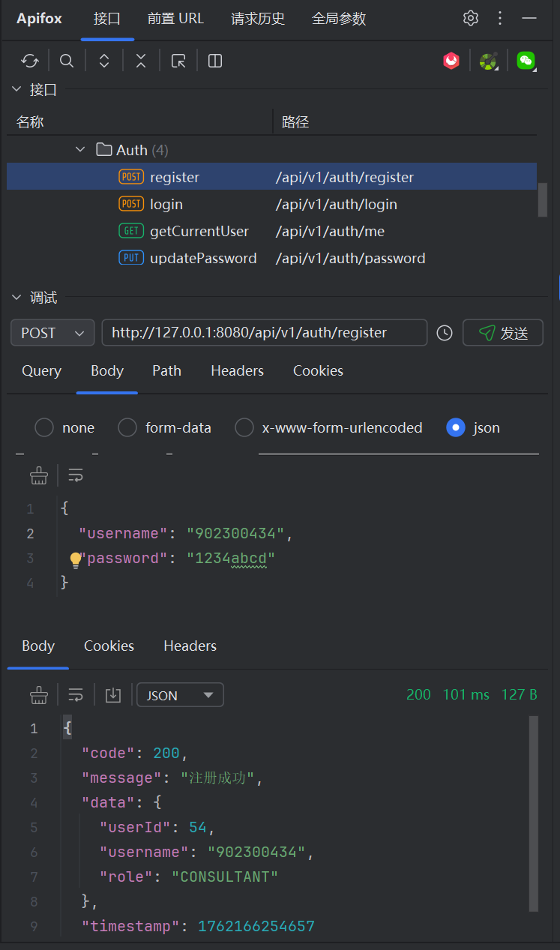Open the POST method dropdown
560x950 pixels.
pyautogui.click(x=52, y=333)
